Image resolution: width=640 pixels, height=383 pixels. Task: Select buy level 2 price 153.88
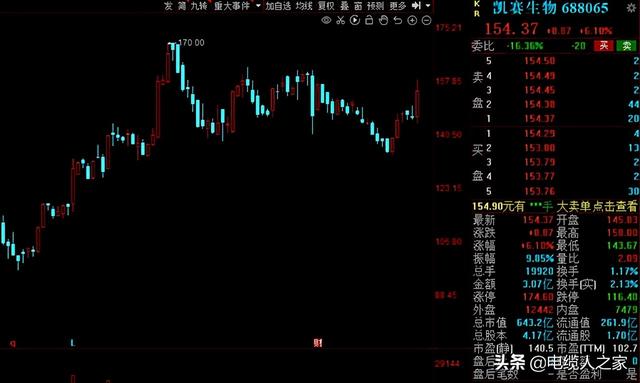[539, 148]
